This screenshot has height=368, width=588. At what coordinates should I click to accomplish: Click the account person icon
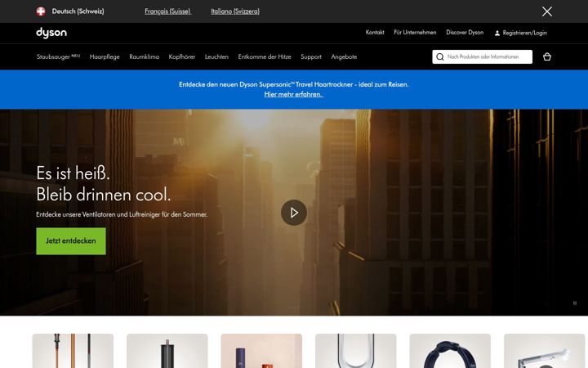click(x=497, y=33)
